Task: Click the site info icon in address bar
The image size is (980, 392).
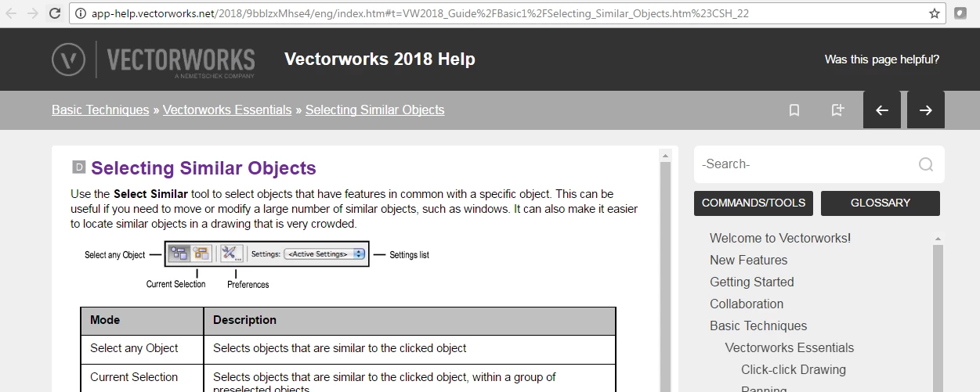Action: coord(81,13)
